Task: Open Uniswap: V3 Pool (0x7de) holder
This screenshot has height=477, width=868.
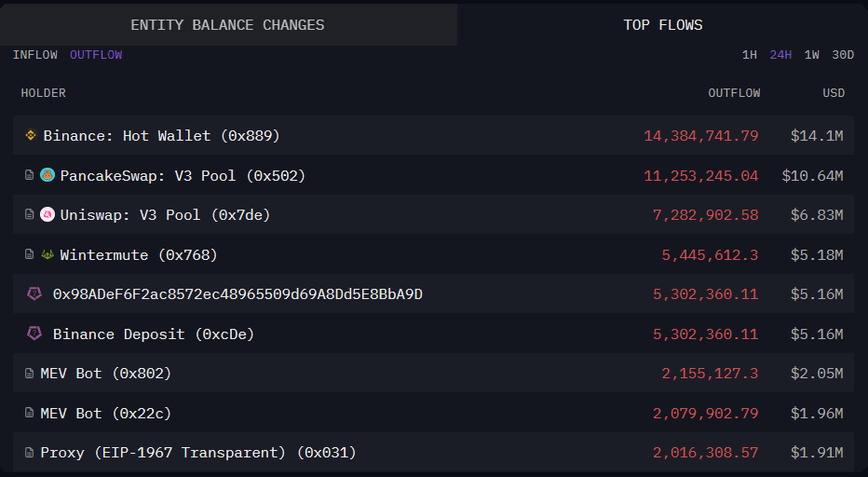Action: [165, 215]
